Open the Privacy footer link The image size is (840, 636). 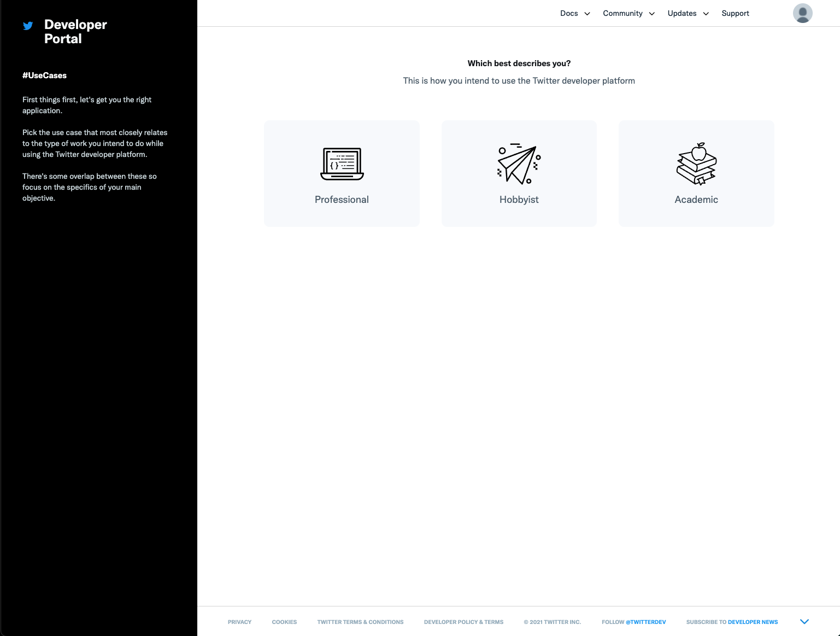(x=239, y=622)
